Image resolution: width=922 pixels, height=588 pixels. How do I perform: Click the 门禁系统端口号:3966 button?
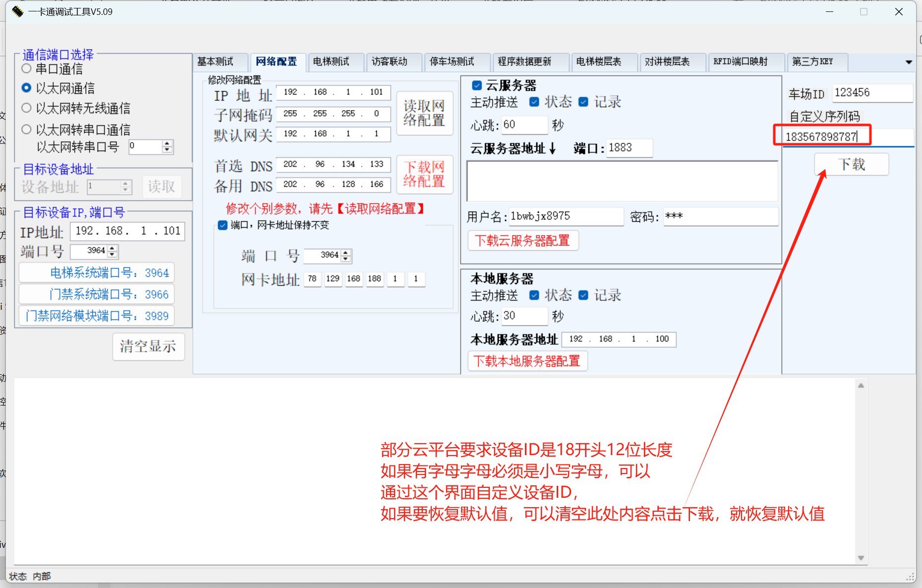97,294
